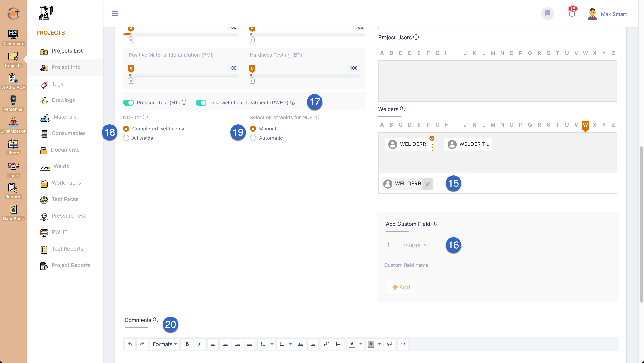Open the Formats dropdown in editor
The height and width of the screenshot is (363, 644).
pyautogui.click(x=164, y=344)
